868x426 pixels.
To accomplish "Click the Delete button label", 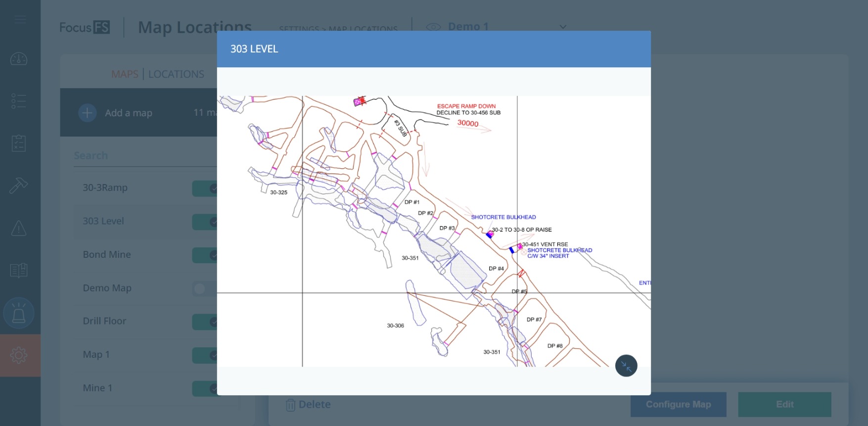I will click(315, 404).
